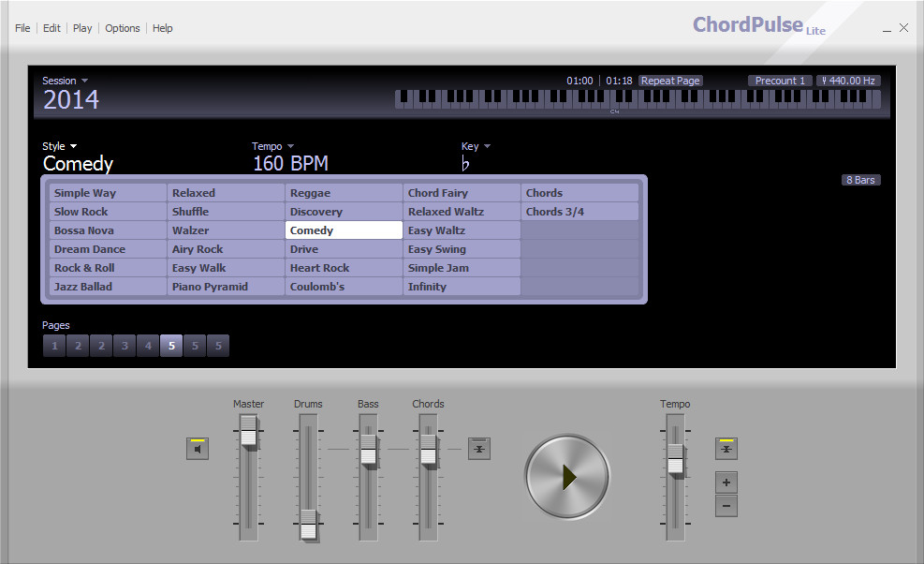Choose the Chord Fairy style
Image resolution: width=924 pixels, height=564 pixels.
[462, 193]
